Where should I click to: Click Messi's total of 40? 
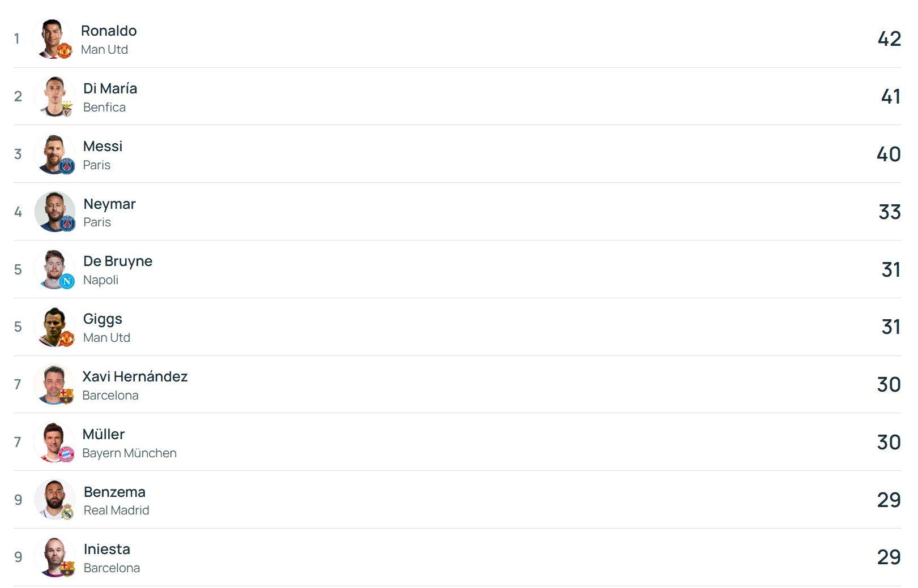(888, 154)
